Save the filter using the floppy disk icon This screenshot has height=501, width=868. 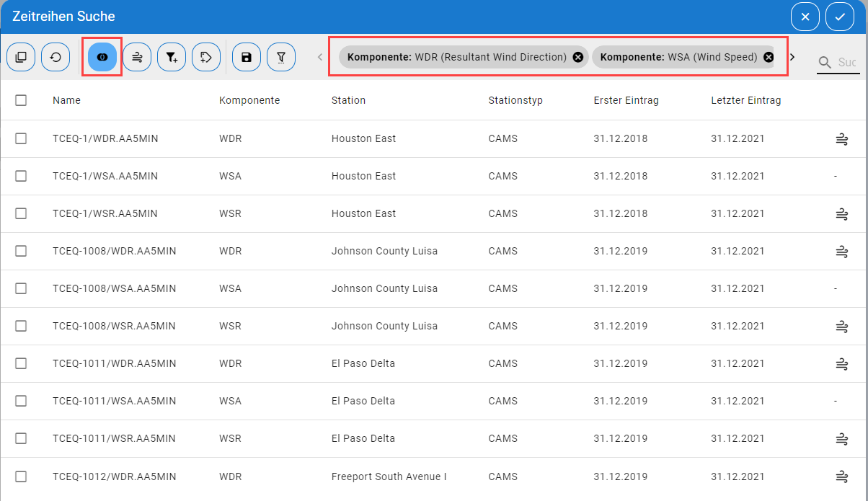tap(247, 57)
